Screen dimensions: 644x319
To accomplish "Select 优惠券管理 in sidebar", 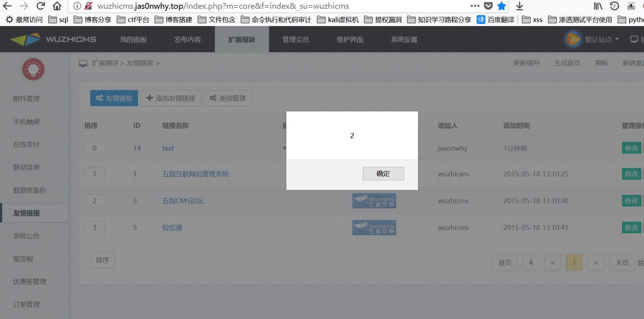I will point(30,282).
